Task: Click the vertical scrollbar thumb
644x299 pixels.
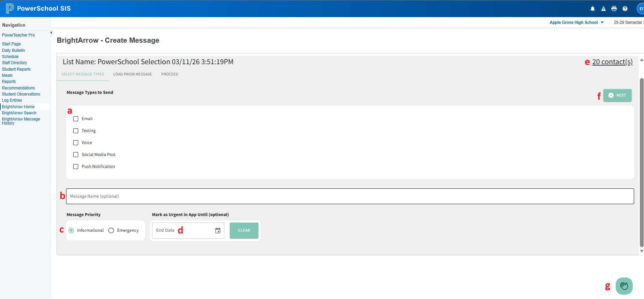Action: click(x=642, y=162)
